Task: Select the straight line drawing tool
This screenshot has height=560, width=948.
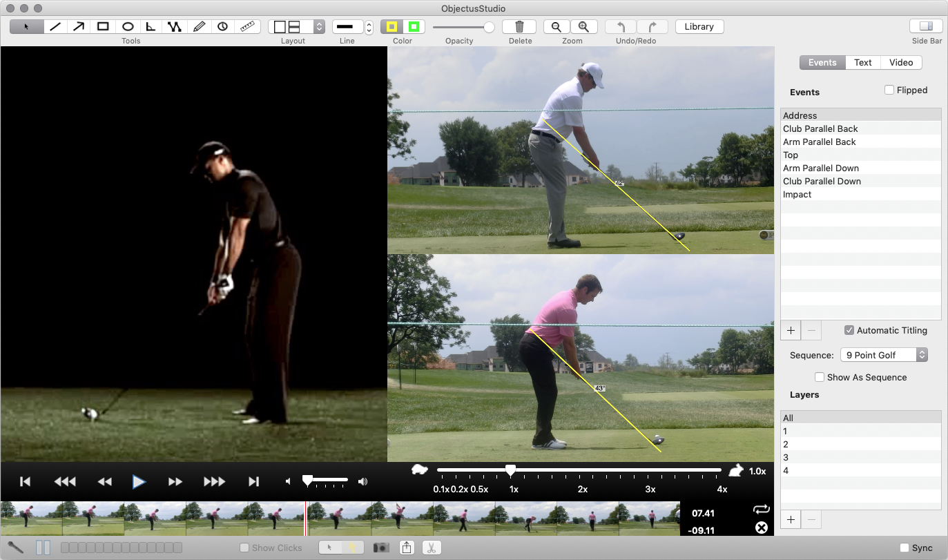Action: click(55, 27)
